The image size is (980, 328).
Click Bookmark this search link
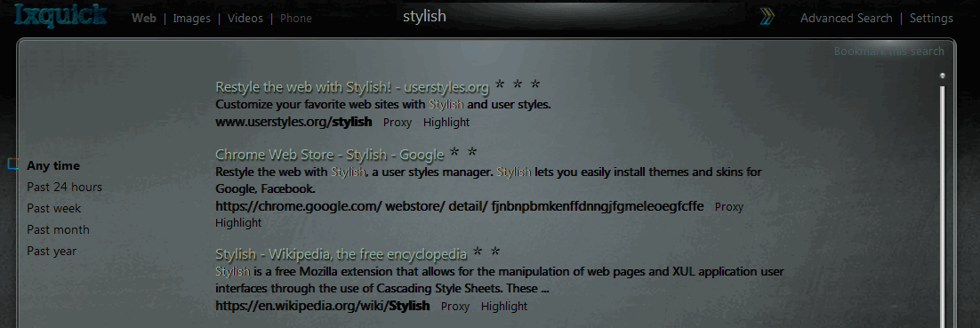pyautogui.click(x=888, y=52)
